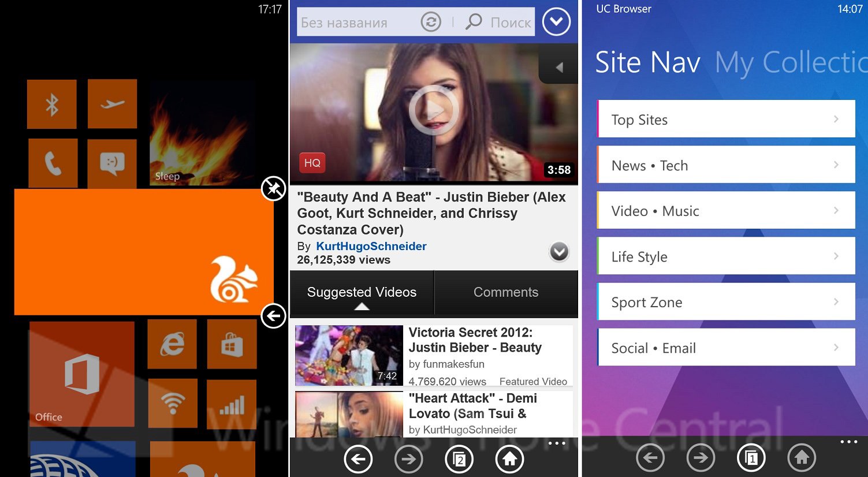Open the Windows Store tile
This screenshot has width=868, height=477.
pyautogui.click(x=232, y=345)
